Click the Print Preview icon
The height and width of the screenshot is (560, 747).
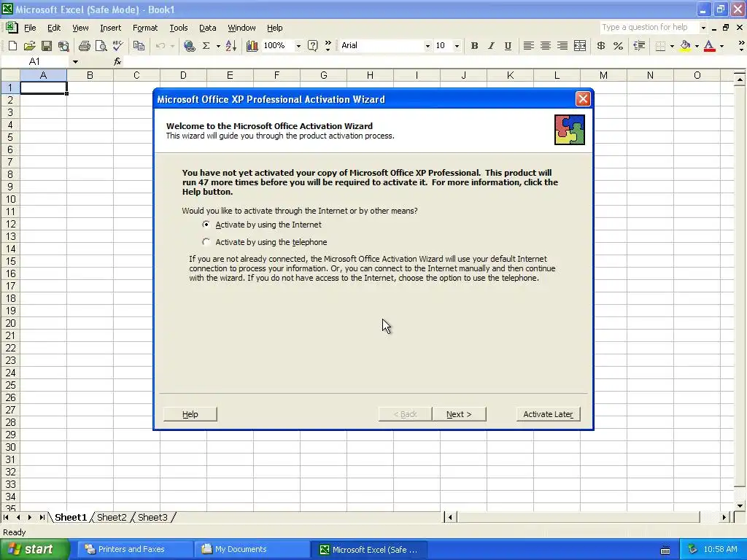(101, 46)
